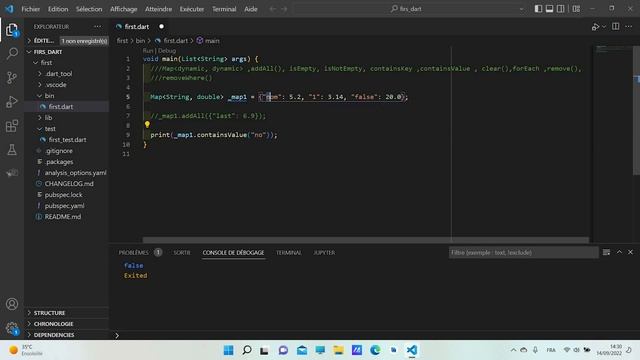Open the Sélection menu
Image resolution: width=640 pixels, height=360 pixels.
[x=89, y=9]
